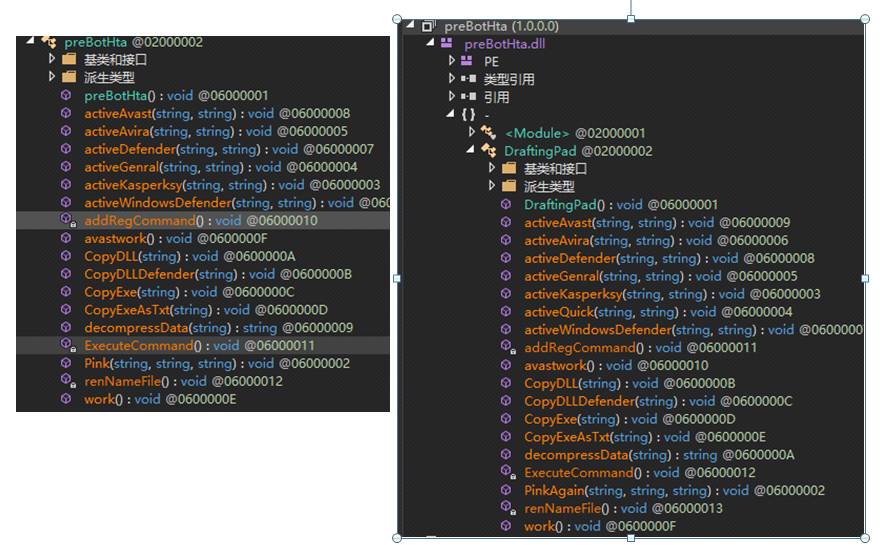
Task: Expand the PE node
Action: (x=452, y=61)
